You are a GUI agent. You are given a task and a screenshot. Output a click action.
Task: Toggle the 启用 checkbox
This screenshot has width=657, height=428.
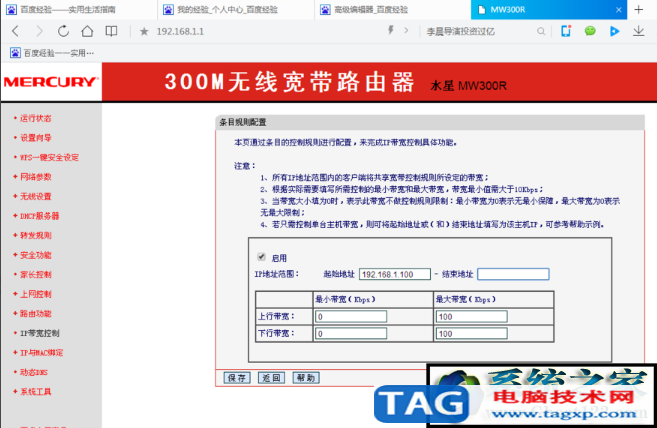click(261, 257)
